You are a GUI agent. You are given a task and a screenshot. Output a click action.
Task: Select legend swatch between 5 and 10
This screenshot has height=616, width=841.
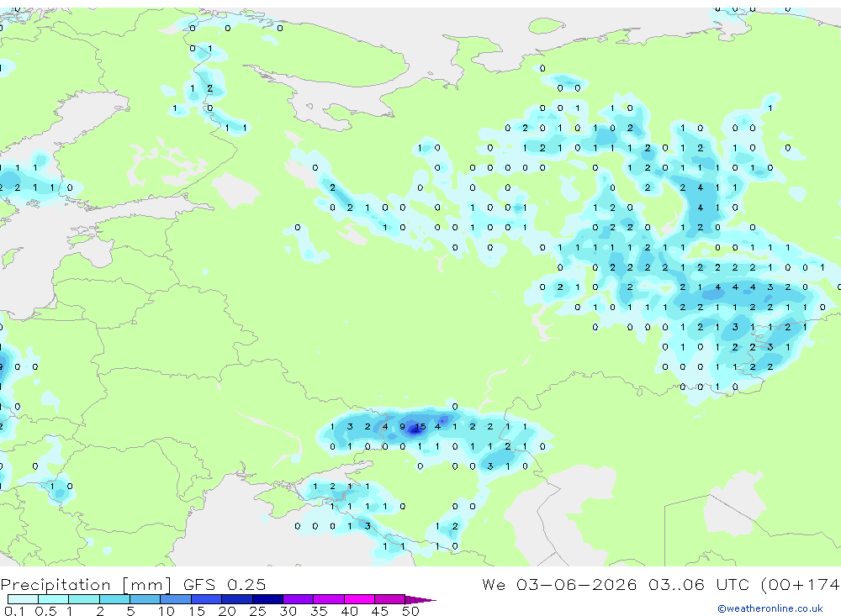[145, 599]
